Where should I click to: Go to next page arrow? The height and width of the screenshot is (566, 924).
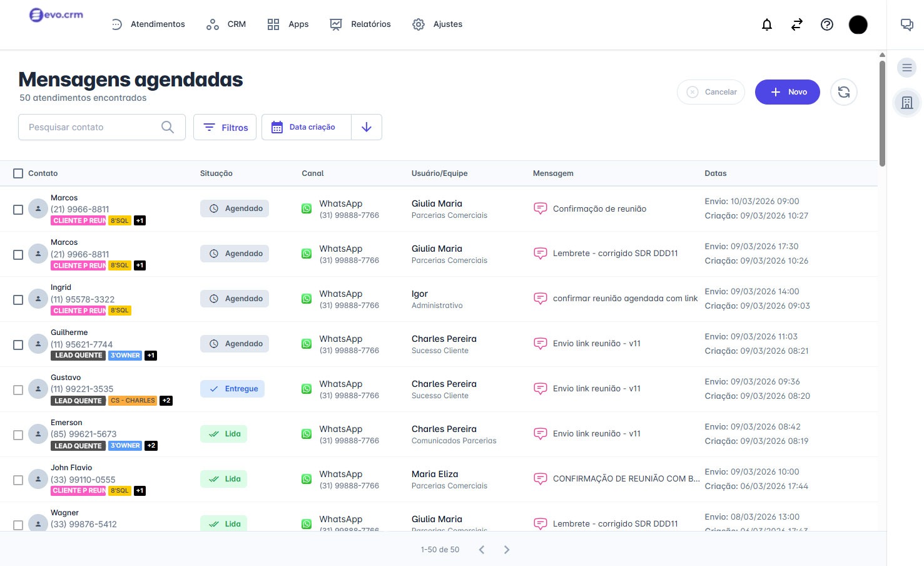[x=507, y=550]
